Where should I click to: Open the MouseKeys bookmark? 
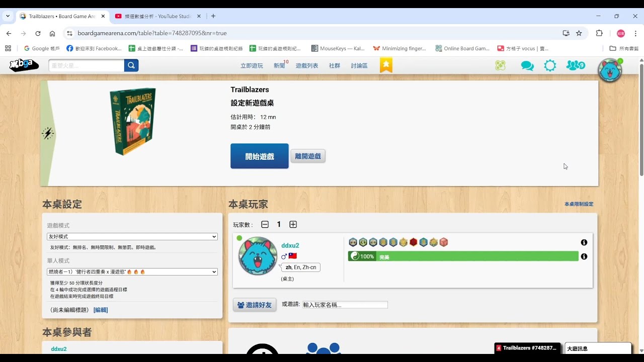(338, 48)
